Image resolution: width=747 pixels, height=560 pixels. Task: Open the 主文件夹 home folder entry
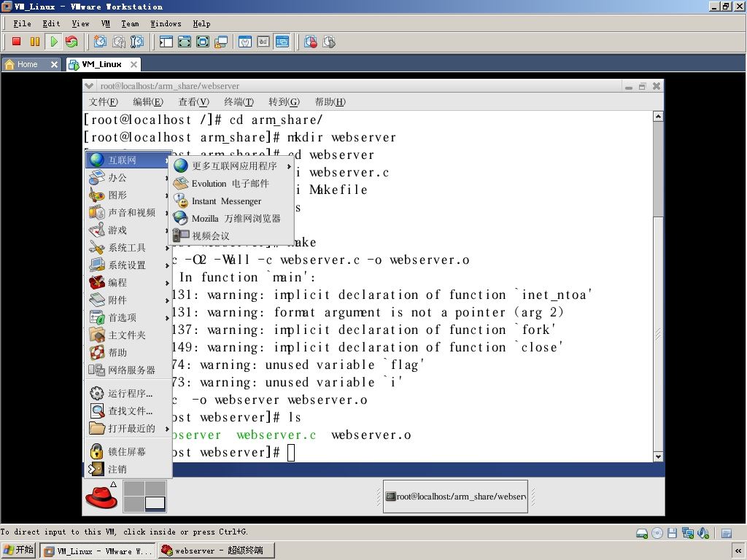tap(128, 335)
